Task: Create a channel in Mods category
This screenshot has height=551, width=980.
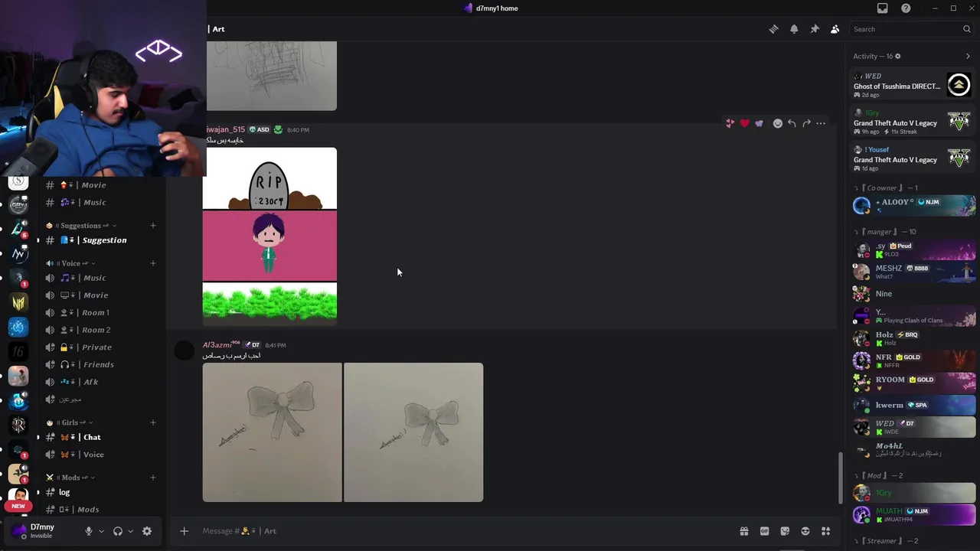Action: point(153,478)
